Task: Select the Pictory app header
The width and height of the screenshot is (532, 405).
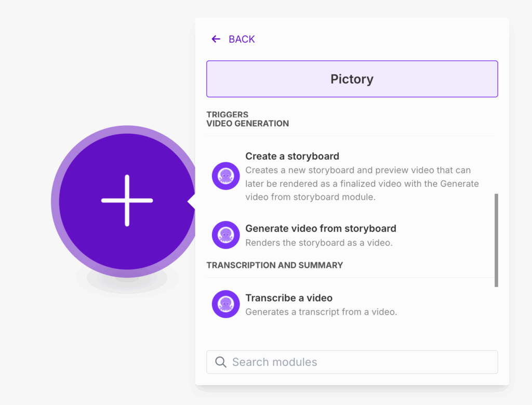Action: coord(352,79)
